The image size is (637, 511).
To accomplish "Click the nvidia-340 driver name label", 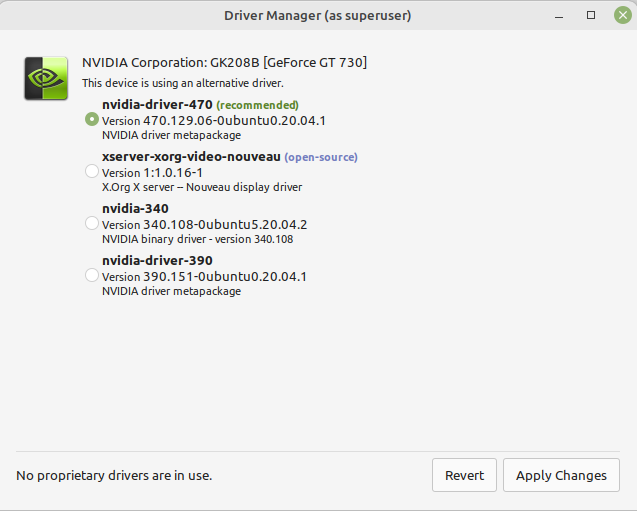I will (x=135, y=208).
